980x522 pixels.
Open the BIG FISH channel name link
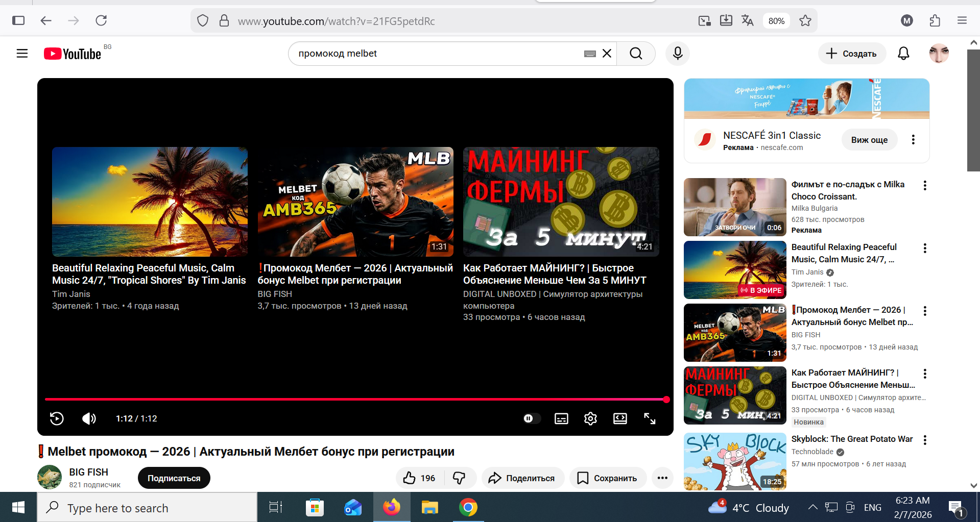coord(89,472)
